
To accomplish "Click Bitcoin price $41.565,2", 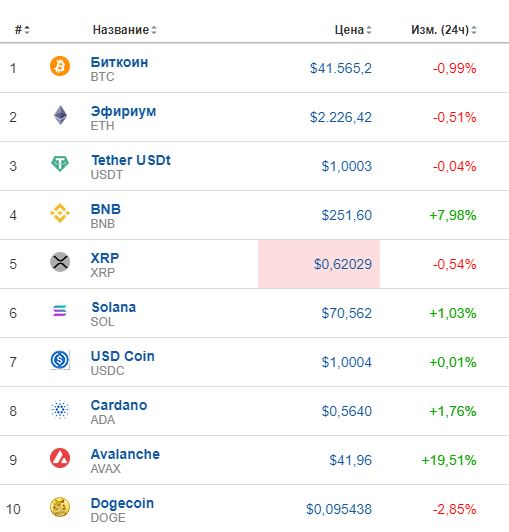I will point(341,69).
